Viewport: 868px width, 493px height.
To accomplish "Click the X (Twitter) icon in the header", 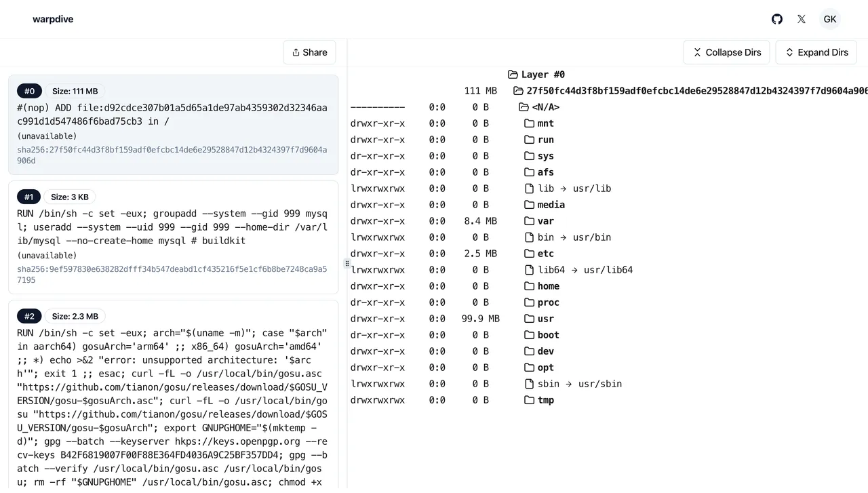I will [x=802, y=19].
